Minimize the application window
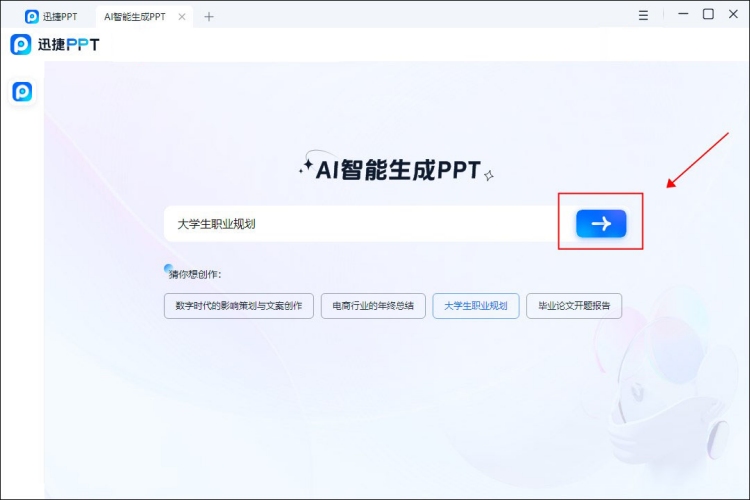Image resolution: width=750 pixels, height=500 pixels. pyautogui.click(x=683, y=14)
